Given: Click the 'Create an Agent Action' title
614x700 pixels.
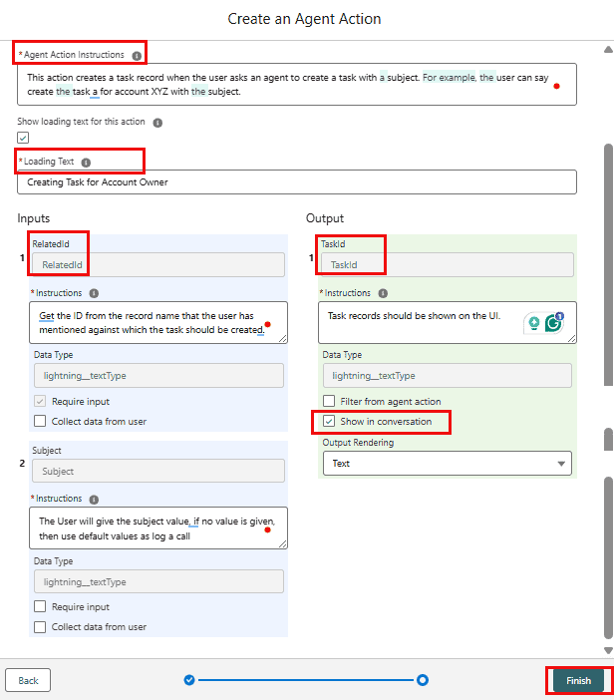Looking at the screenshot, I should [x=304, y=19].
